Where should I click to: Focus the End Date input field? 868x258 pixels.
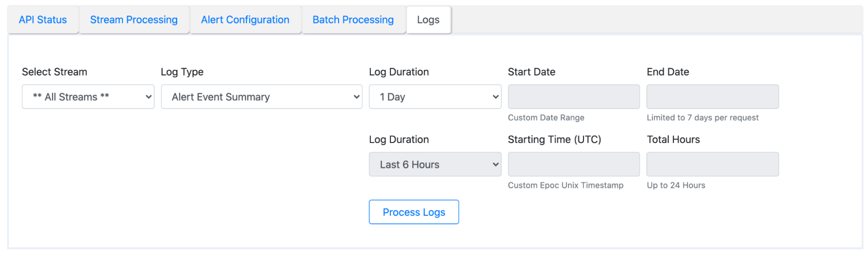[712, 97]
